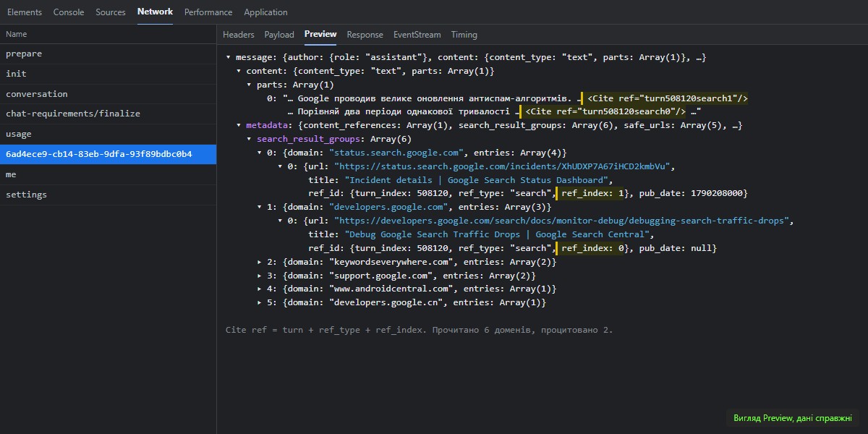Image resolution: width=868 pixels, height=434 pixels.
Task: Collapse the 'metadata' object node
Action: click(x=239, y=125)
